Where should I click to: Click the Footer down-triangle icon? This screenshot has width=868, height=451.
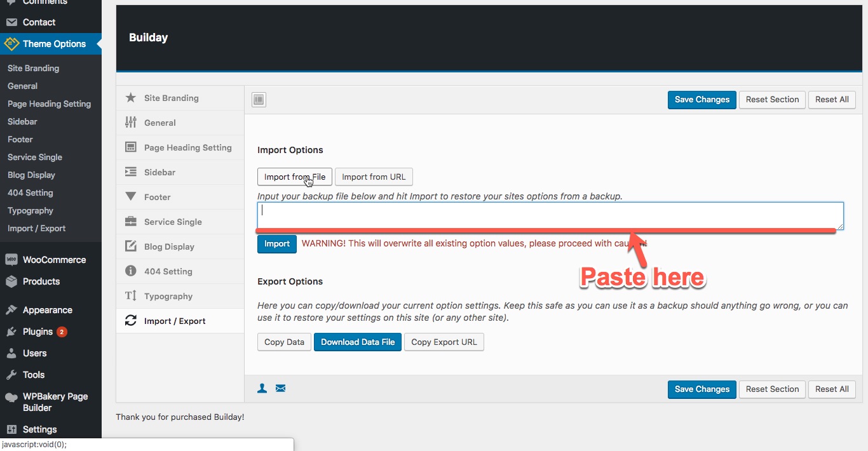coord(131,197)
